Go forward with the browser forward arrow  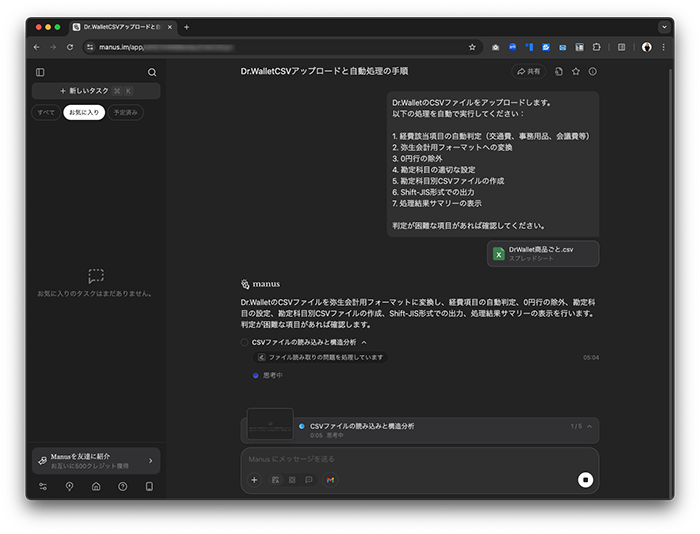53,47
